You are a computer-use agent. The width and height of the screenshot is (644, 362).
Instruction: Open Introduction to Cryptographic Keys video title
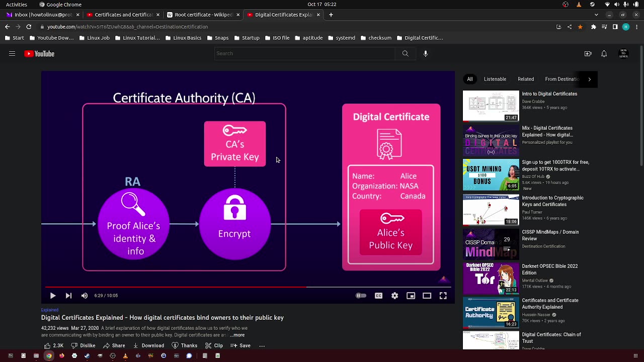(552, 201)
